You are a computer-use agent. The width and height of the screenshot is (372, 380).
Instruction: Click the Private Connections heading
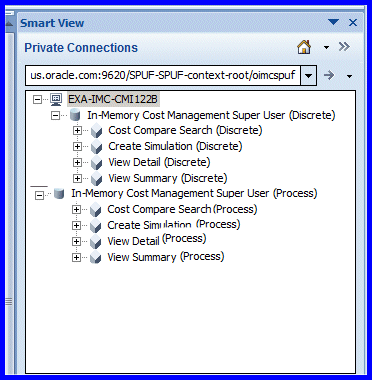pos(81,48)
